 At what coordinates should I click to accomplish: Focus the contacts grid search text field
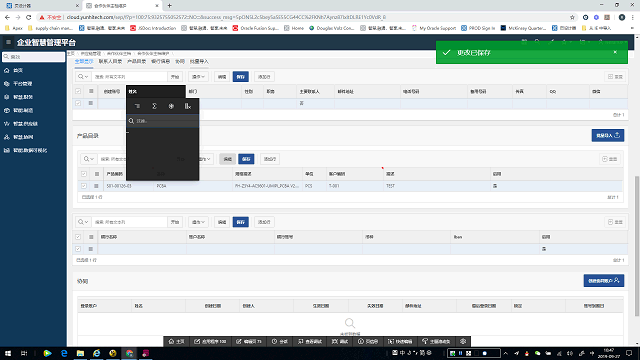tap(129, 77)
